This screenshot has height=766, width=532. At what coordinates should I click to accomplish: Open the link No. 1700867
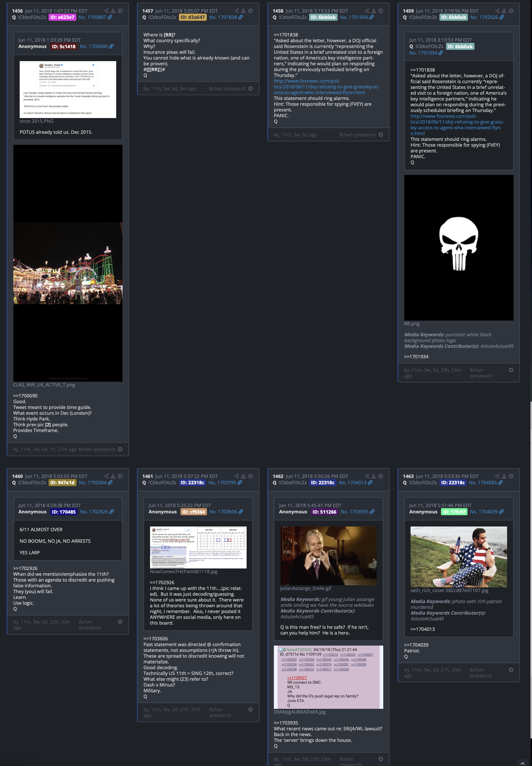point(95,17)
